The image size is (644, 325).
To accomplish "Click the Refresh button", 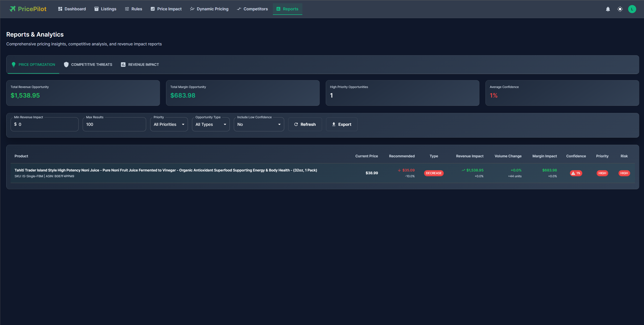I will (x=305, y=124).
